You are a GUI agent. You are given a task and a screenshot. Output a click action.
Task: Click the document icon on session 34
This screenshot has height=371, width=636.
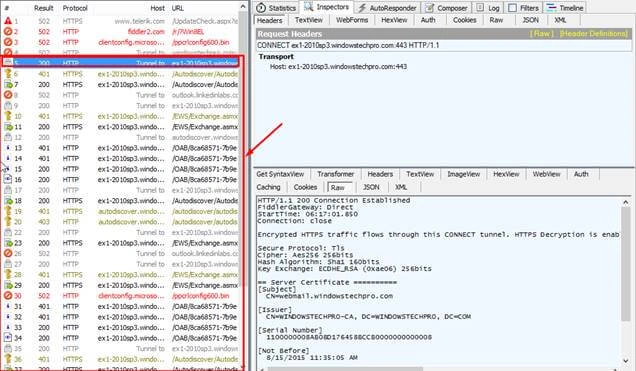coord(8,338)
